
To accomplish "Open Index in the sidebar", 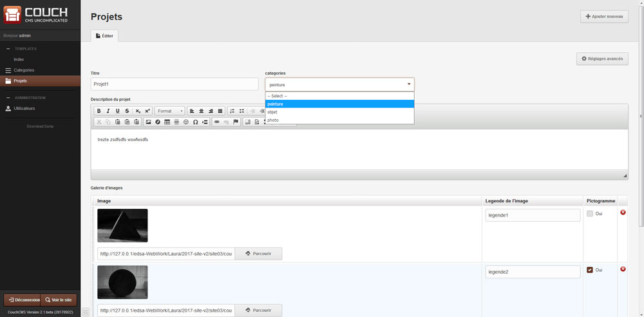I will click(x=19, y=60).
